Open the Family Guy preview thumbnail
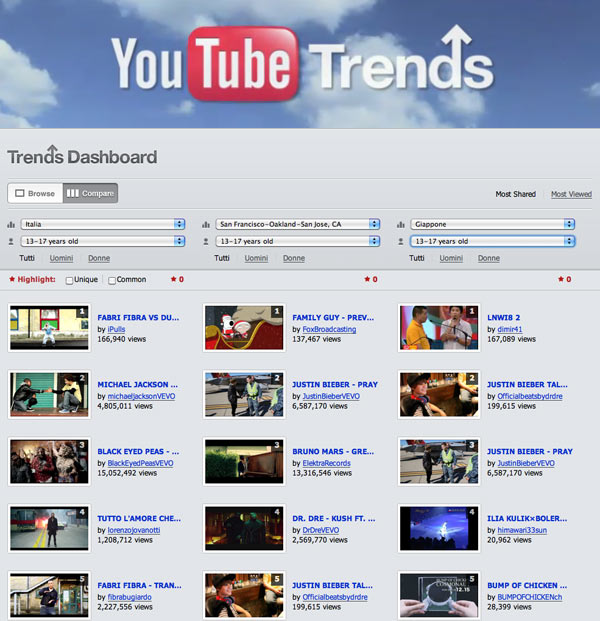This screenshot has width=600, height=621. (244, 328)
